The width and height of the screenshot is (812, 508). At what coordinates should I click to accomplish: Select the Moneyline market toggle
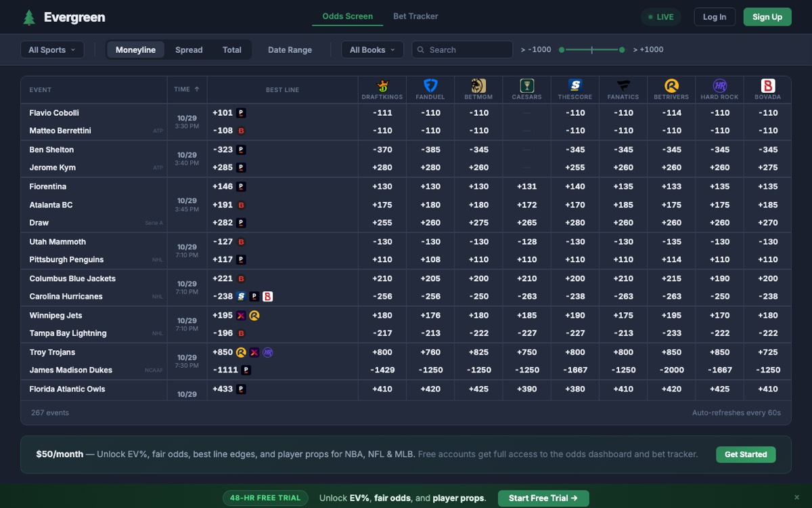tap(135, 49)
